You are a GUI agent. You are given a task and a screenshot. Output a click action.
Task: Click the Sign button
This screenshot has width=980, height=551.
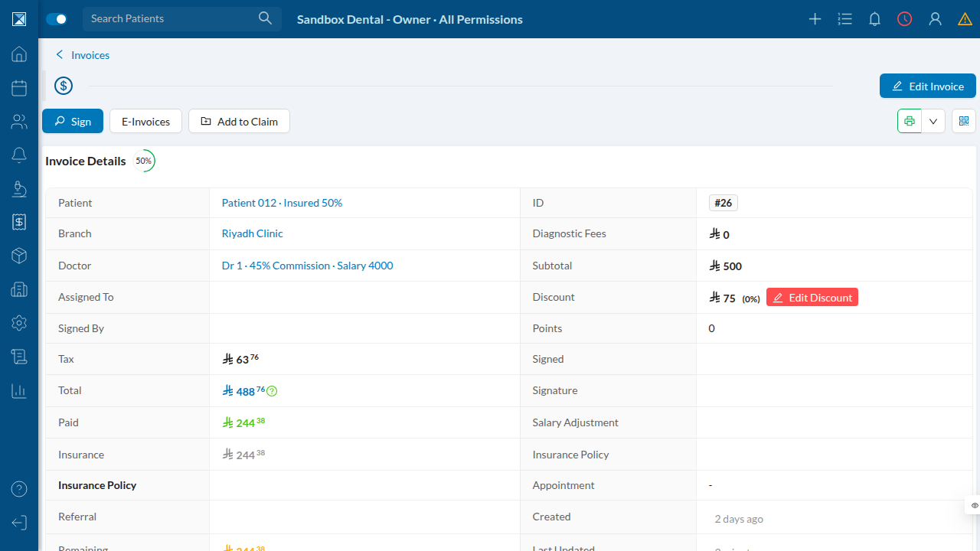(73, 121)
